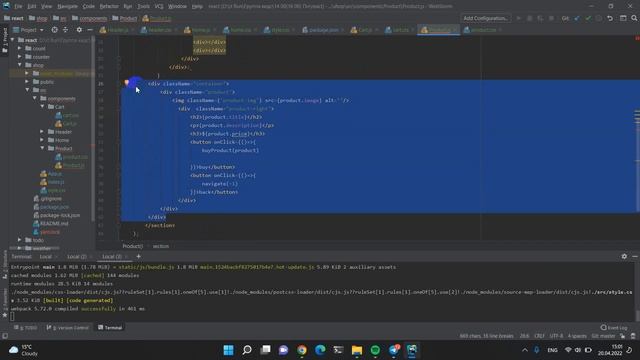Click the terminal input prompt line
640x360 pixels.
coord(322,317)
